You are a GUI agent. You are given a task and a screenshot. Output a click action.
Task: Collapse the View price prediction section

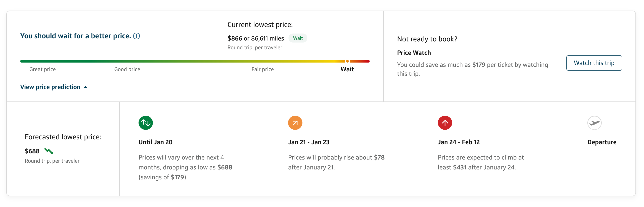tap(50, 87)
